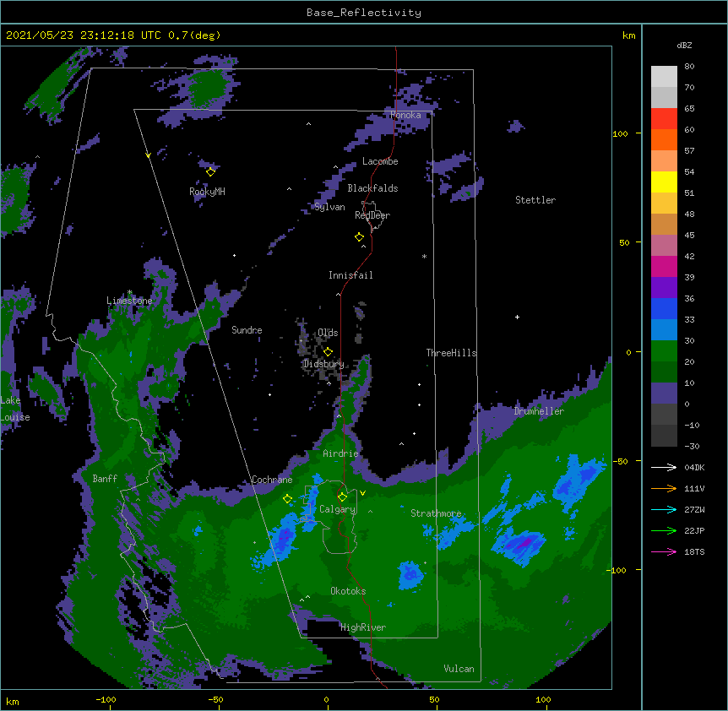Click the 18TS legend label

pos(694,551)
